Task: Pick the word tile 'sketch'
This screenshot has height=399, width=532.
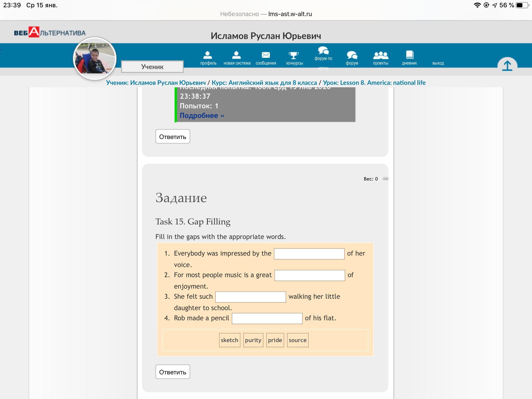Action: [229, 340]
